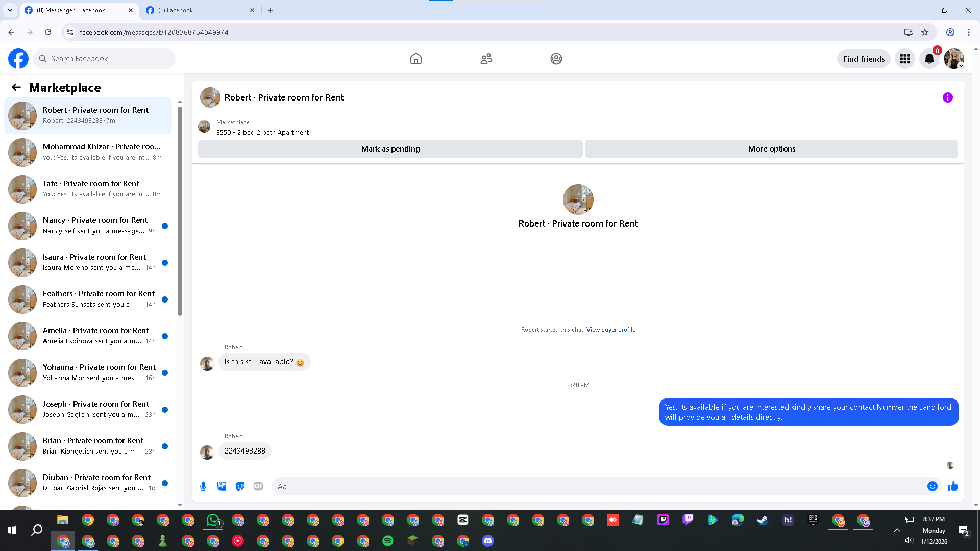
Task: Open the Facebook menu grid icon
Action: (904, 59)
